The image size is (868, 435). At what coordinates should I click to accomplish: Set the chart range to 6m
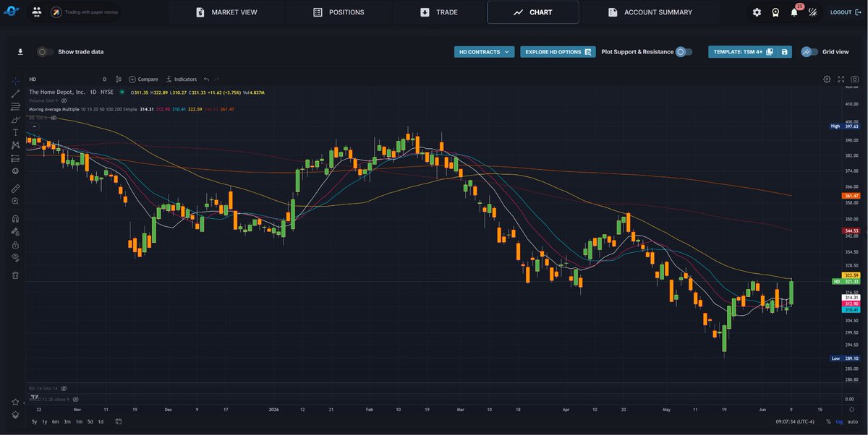tap(56, 421)
